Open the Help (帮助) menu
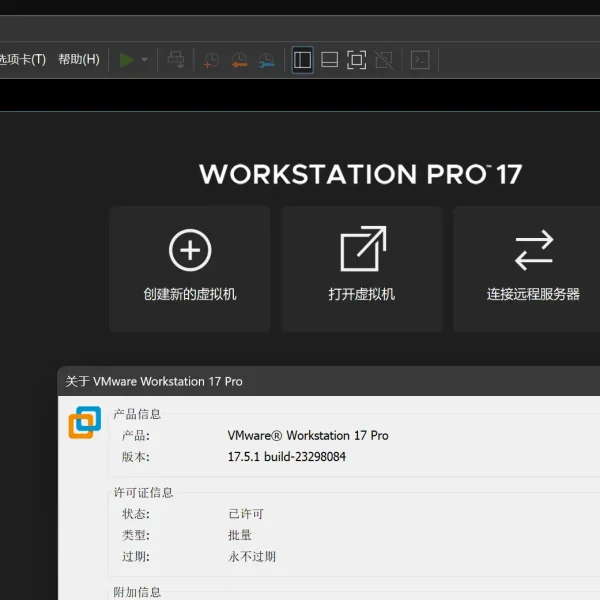 tap(79, 59)
